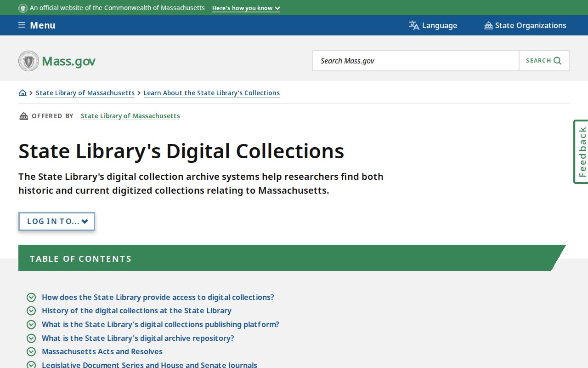Jump to 'digital collections publishing platform' section

[x=160, y=325]
